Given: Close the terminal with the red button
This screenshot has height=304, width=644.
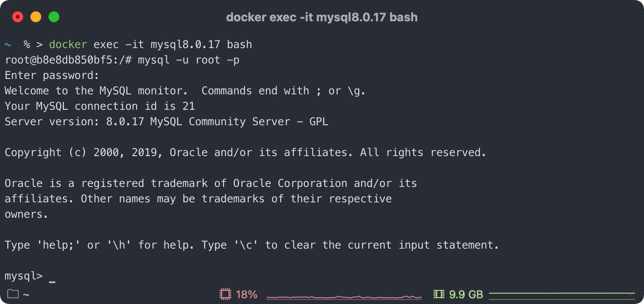Looking at the screenshot, I should 18,17.
